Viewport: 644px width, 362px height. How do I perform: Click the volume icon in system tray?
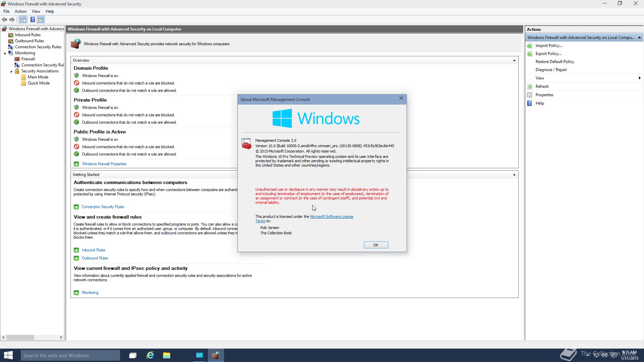pyautogui.click(x=604, y=355)
